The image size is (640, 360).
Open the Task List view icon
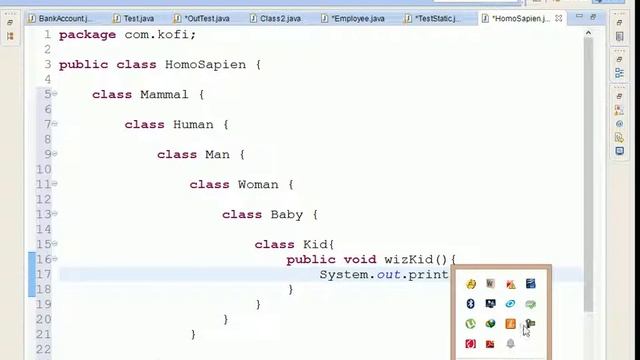pyautogui.click(x=619, y=36)
